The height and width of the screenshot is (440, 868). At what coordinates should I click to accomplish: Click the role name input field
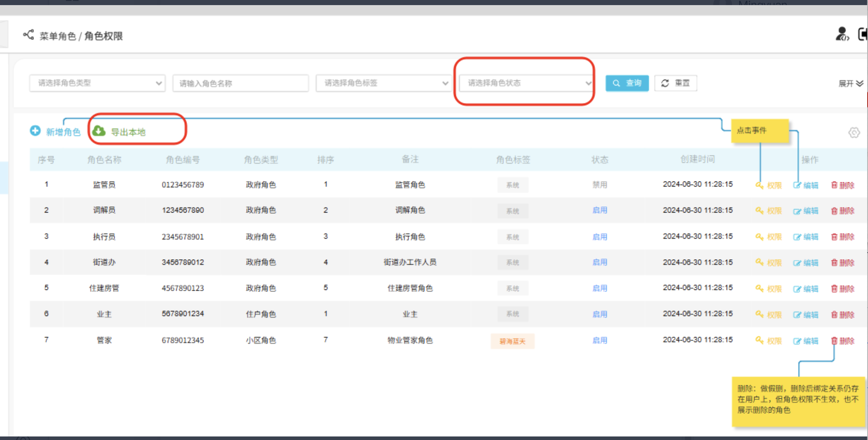[x=240, y=83]
